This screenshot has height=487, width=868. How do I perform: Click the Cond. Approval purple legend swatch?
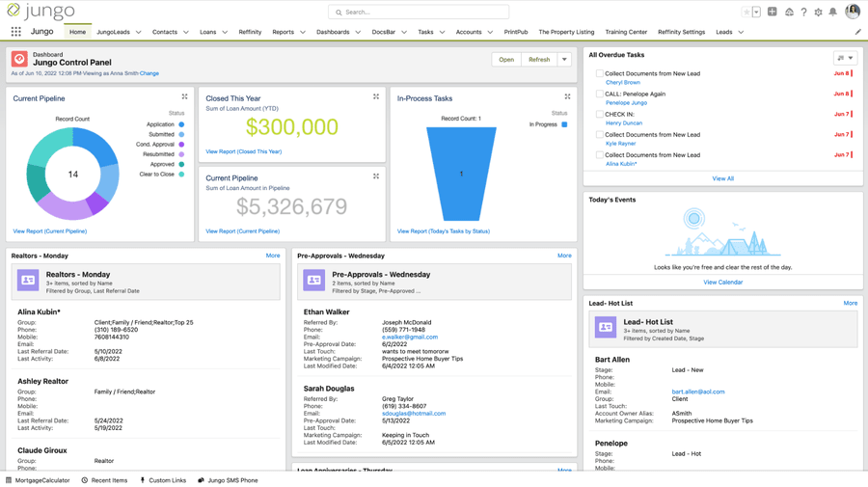pyautogui.click(x=181, y=145)
